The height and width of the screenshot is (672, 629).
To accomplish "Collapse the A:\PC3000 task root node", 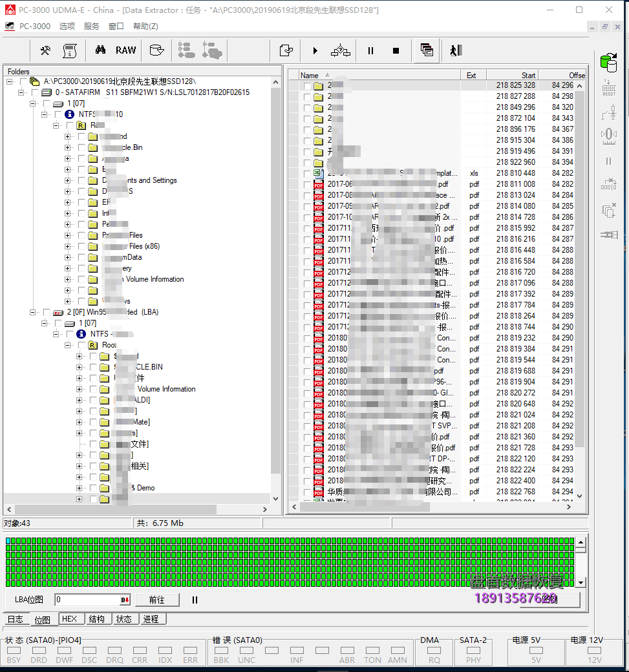I will [10, 81].
